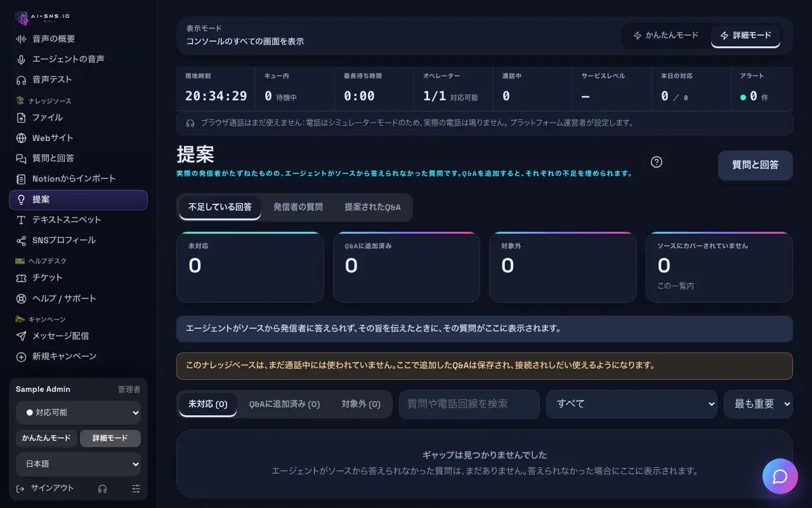
Task: Go to SNSプロフィール
Action: [78, 240]
